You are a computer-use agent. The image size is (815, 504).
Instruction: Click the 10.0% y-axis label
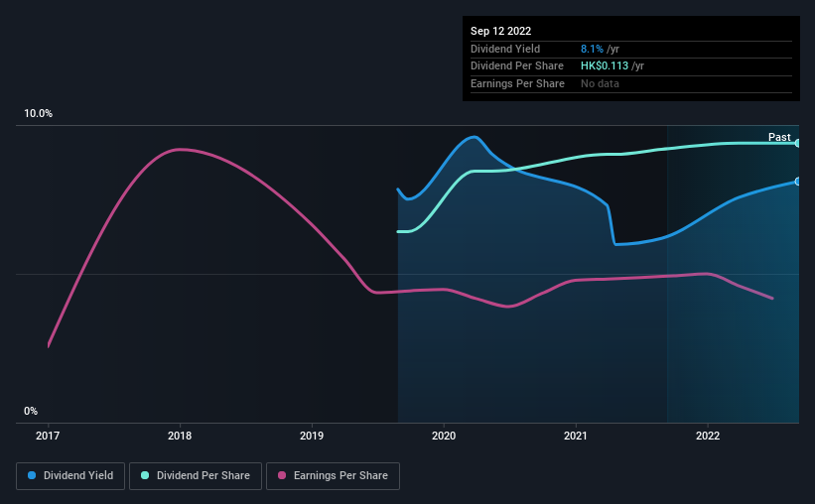click(38, 113)
